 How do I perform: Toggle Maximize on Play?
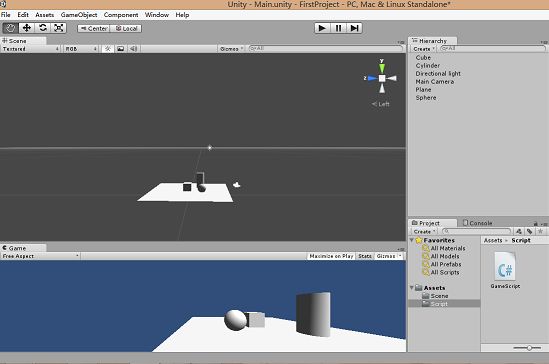pos(331,256)
